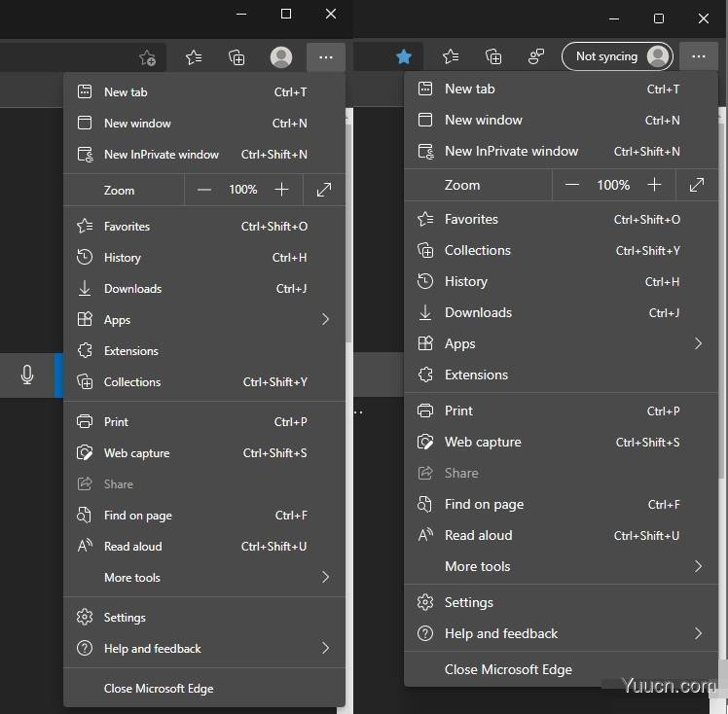Select Print in right menu
Screen dimensions: 728x714
click(x=562, y=411)
